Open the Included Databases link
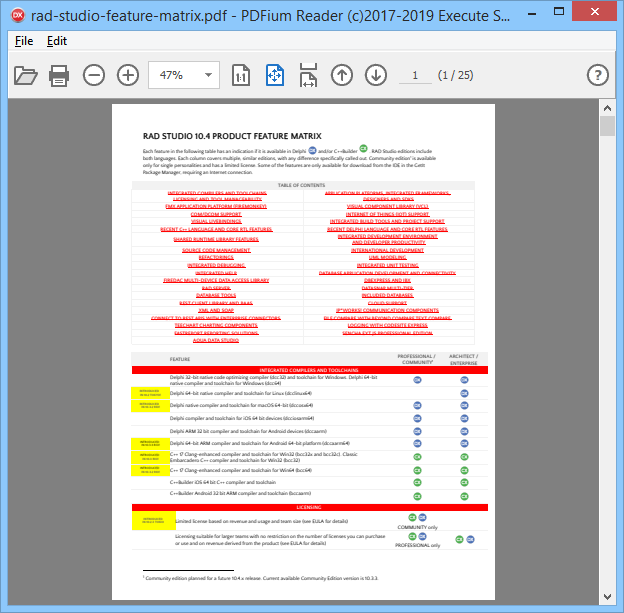 (387, 295)
